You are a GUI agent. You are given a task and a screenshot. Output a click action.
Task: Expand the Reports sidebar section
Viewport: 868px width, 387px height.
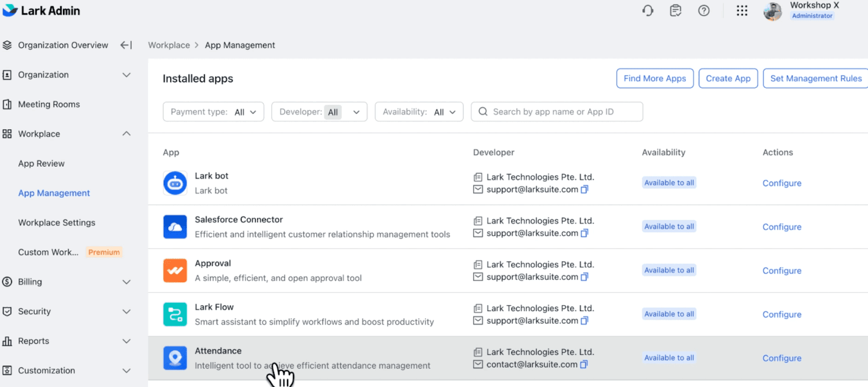pos(126,341)
